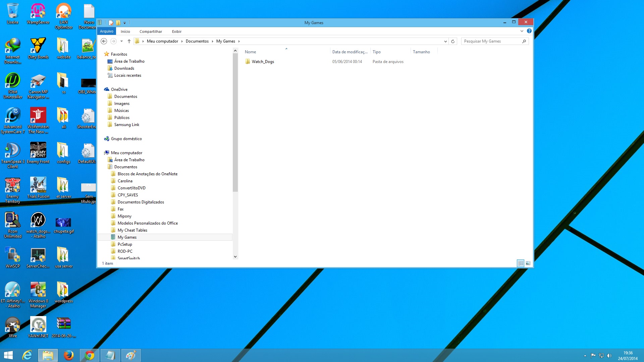The height and width of the screenshot is (362, 644).
Task: Switch to large icons view button
Action: tap(528, 263)
